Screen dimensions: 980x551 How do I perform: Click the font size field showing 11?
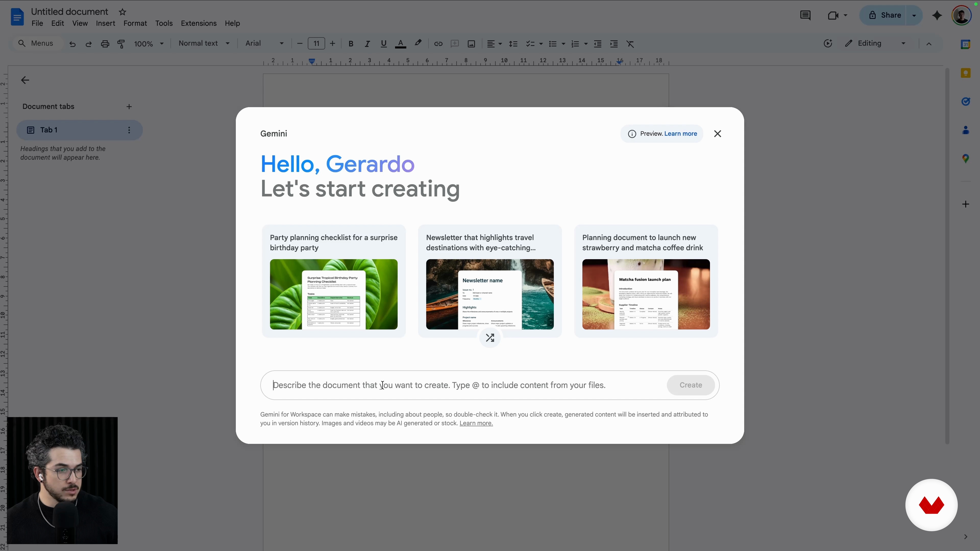click(316, 44)
